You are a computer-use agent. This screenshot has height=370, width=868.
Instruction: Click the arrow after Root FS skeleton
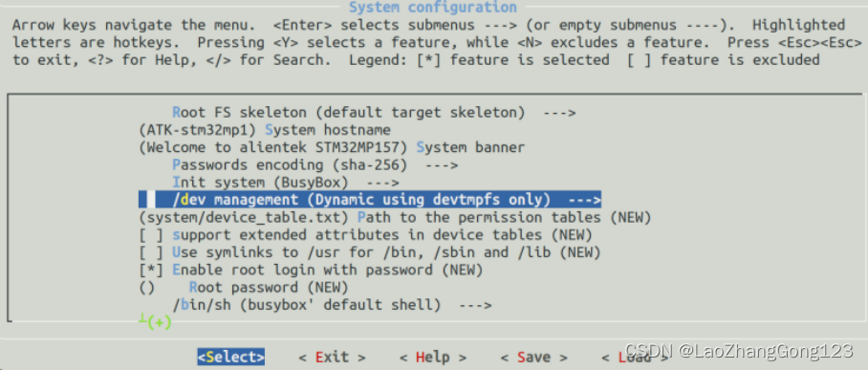pos(559,113)
